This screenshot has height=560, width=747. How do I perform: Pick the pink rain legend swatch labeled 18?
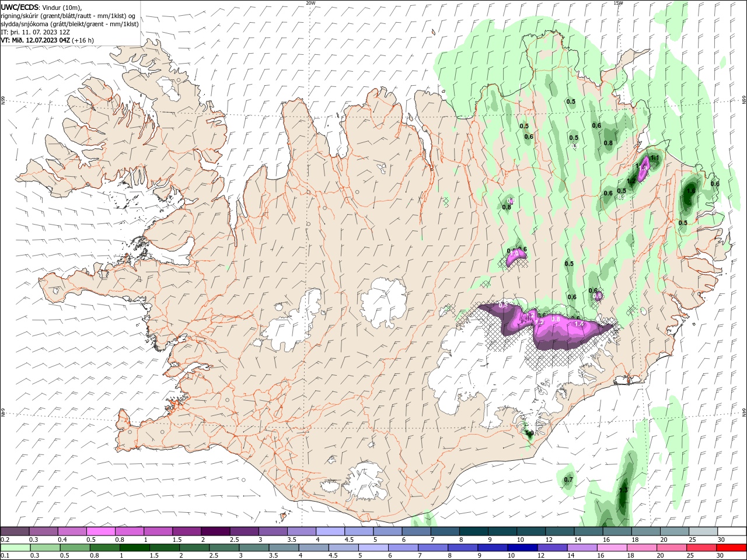[641, 547]
